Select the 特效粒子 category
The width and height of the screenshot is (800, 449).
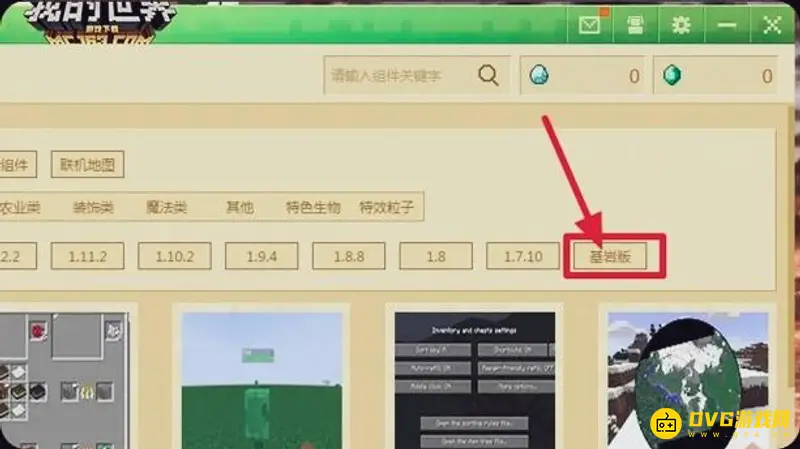386,208
